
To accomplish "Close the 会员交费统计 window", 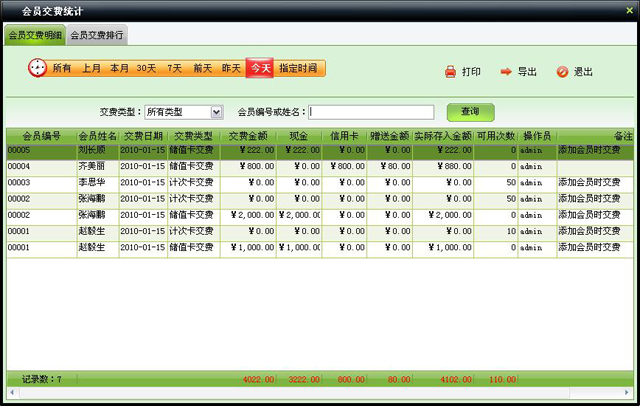I will 627,10.
